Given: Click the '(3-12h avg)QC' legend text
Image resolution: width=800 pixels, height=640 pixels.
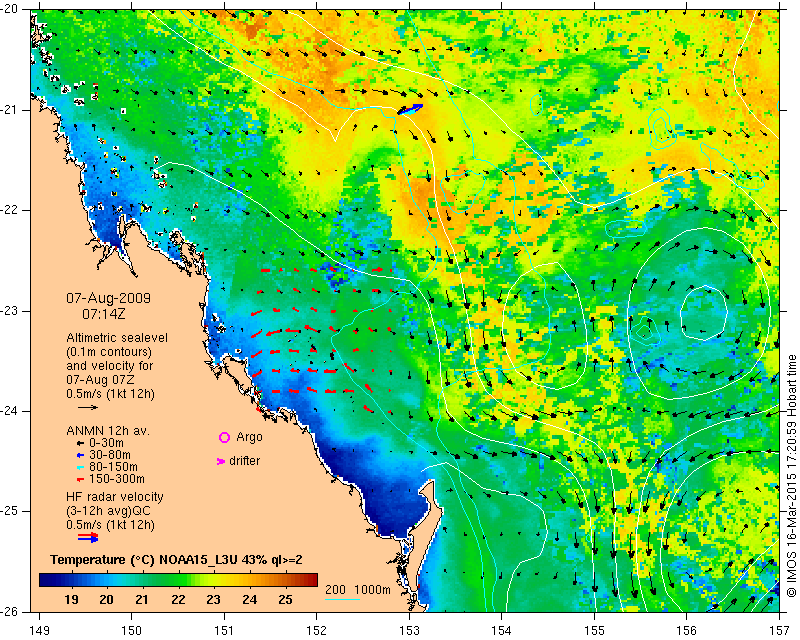Looking at the screenshot, I should coord(108,511).
